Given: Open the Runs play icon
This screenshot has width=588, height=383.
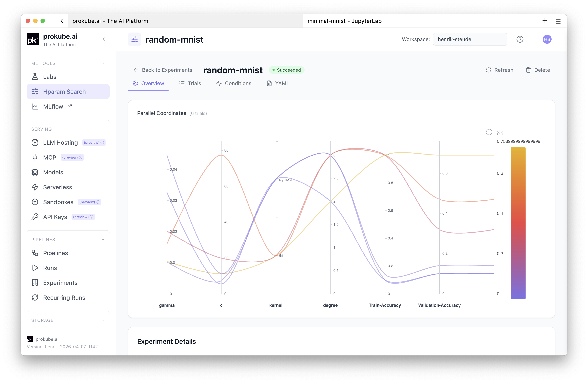Looking at the screenshot, I should pyautogui.click(x=35, y=268).
